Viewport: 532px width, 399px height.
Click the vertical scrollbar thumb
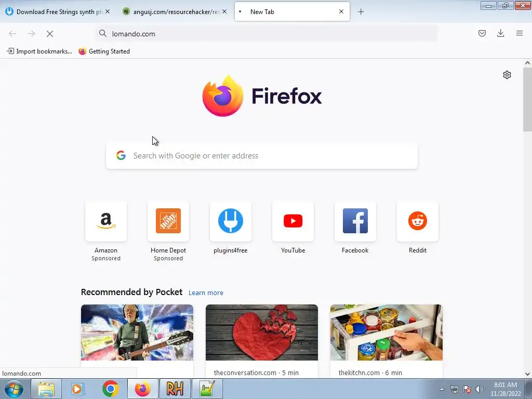point(527,99)
